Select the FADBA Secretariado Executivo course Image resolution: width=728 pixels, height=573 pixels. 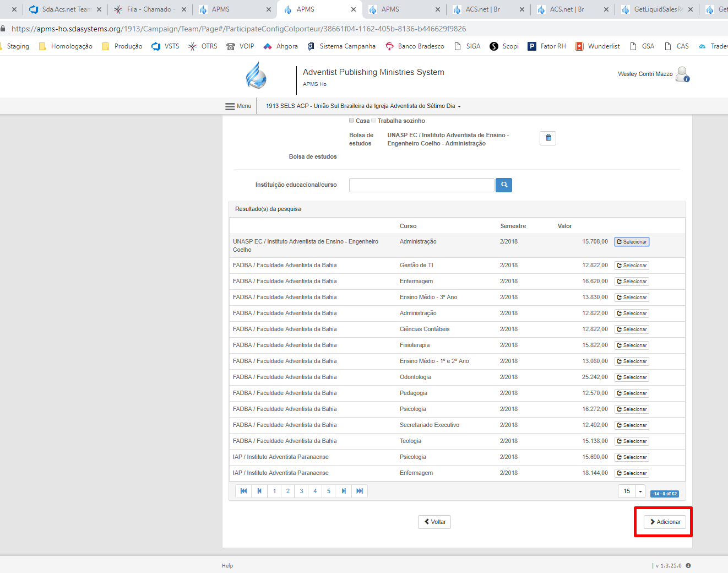632,425
